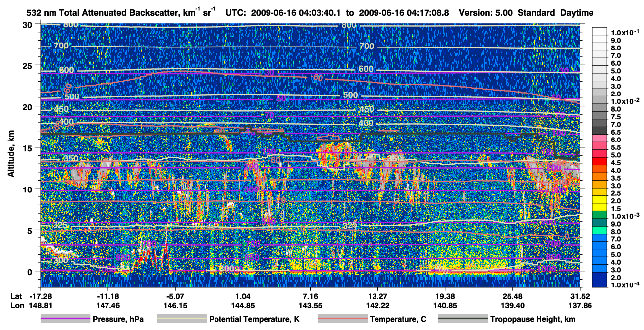
Task: Click latitude value '7.16'
Action: pyautogui.click(x=310, y=297)
